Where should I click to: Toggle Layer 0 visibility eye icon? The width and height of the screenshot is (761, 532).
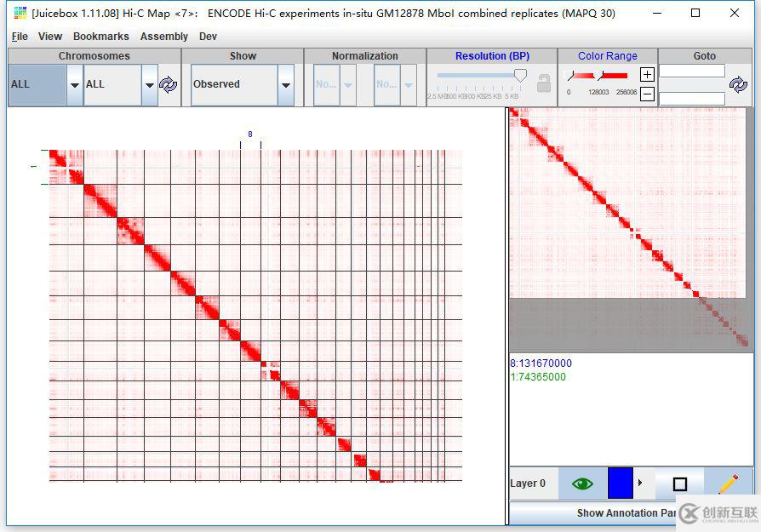coord(582,483)
